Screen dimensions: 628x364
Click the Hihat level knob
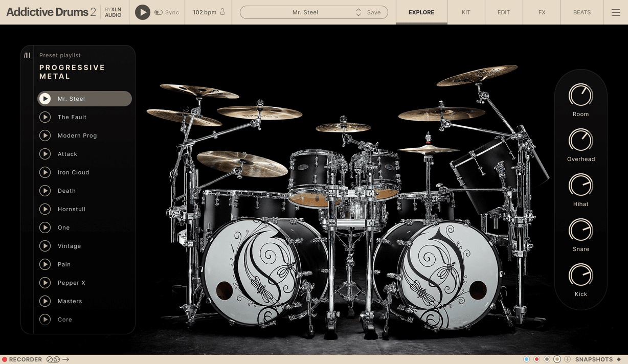[x=580, y=186]
